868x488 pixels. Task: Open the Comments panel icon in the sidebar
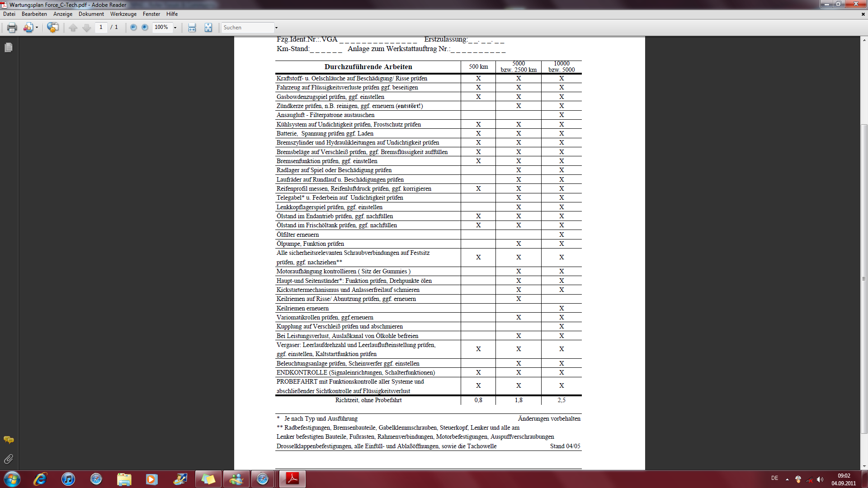[9, 440]
